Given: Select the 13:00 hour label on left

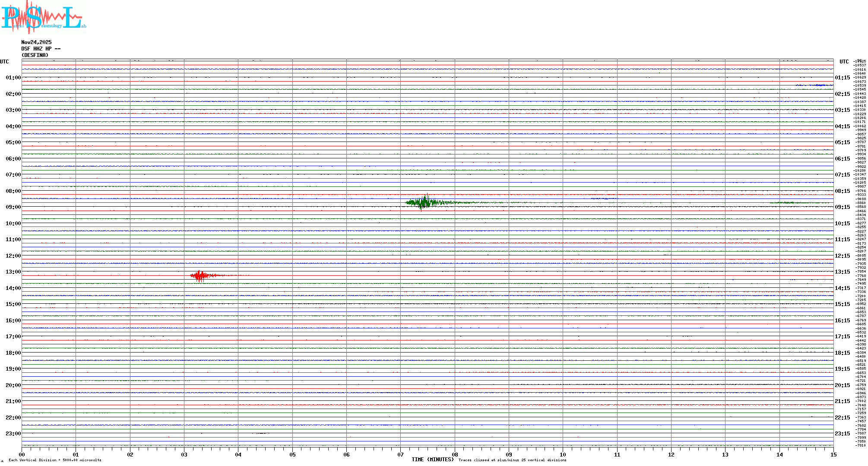Looking at the screenshot, I should [13, 272].
